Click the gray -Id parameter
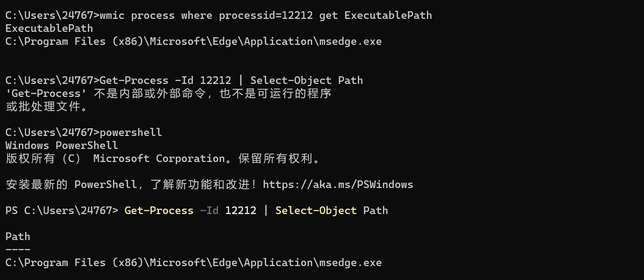The height and width of the screenshot is (280, 644). 209,210
